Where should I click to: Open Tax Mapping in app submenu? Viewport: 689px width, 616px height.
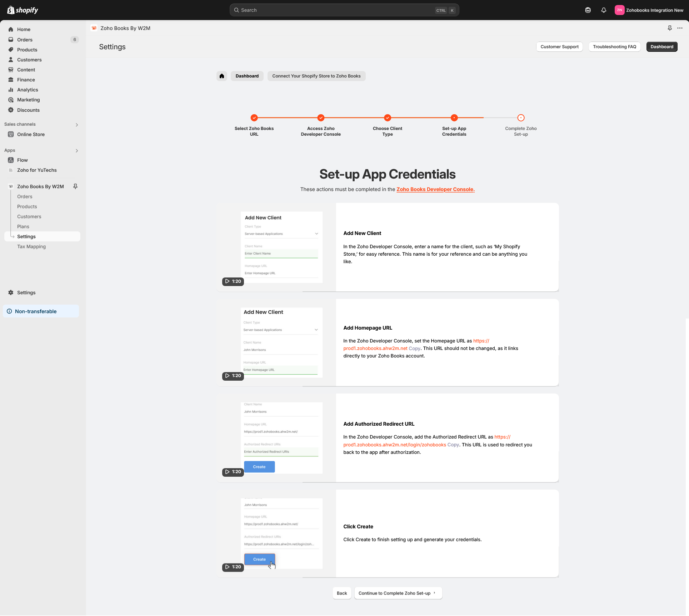pos(31,246)
